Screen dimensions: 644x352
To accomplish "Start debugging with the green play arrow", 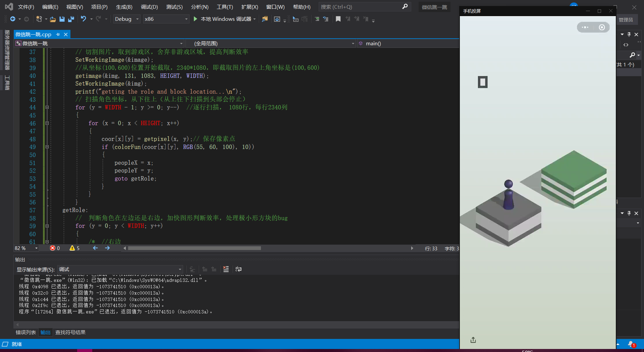I will pyautogui.click(x=196, y=19).
